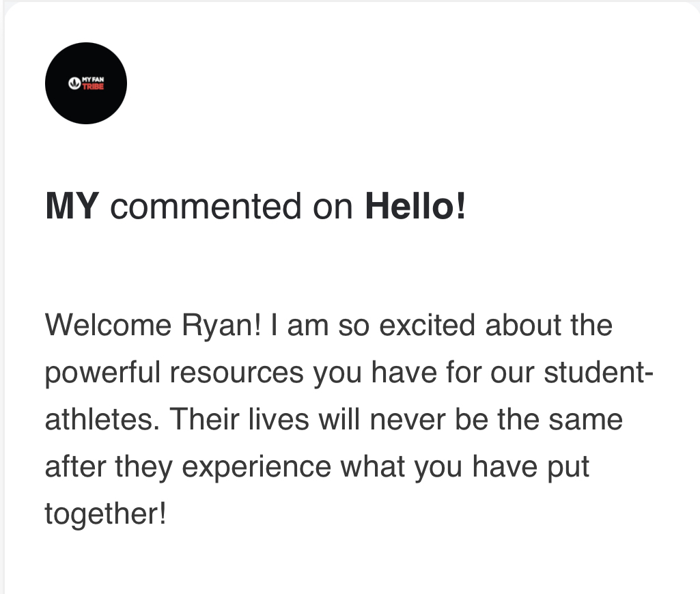The image size is (700, 594).
Task: Click 'Their lives' in the comment body
Action: pyautogui.click(x=239, y=419)
